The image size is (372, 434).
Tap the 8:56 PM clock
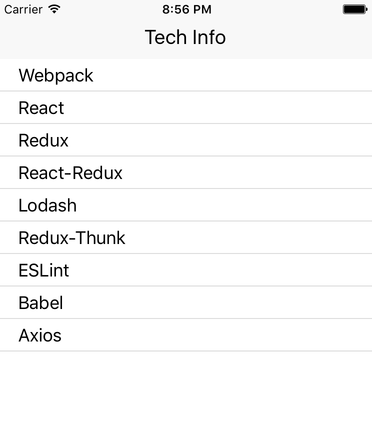(187, 9)
